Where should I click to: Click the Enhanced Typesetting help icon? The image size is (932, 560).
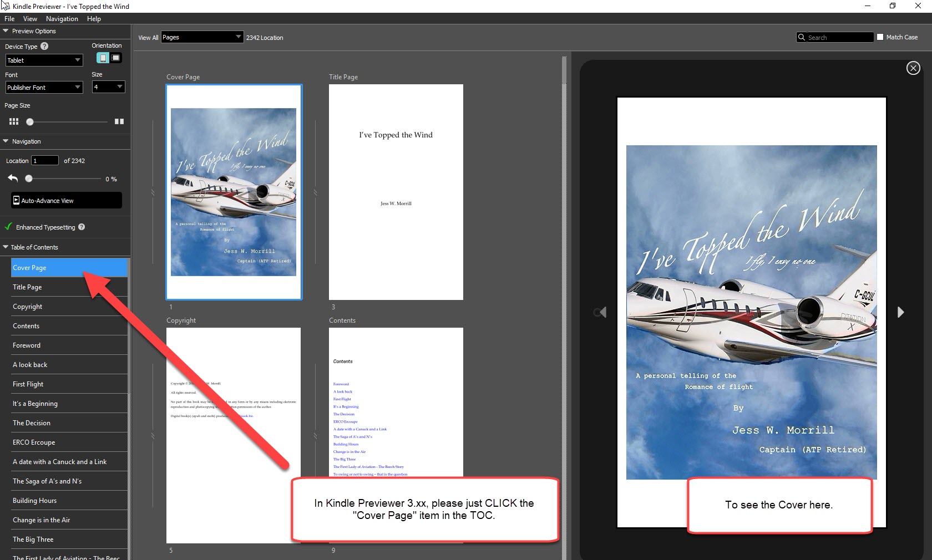82,227
